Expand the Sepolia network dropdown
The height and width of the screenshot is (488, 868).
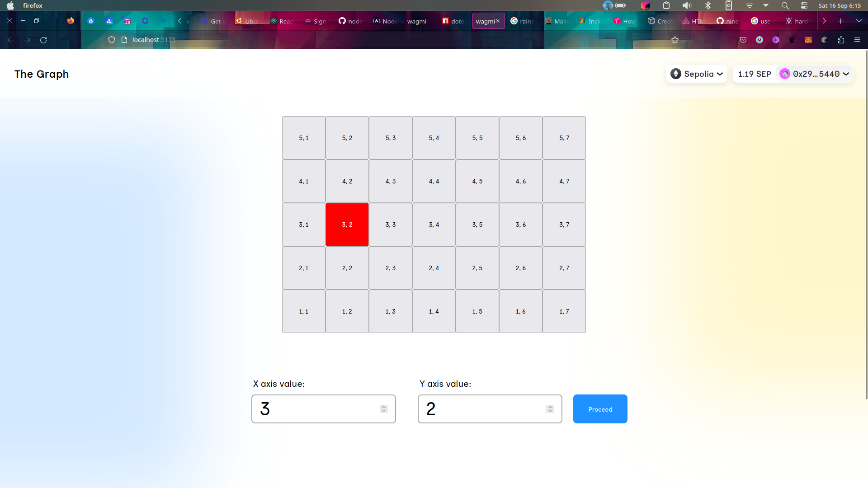(x=697, y=74)
